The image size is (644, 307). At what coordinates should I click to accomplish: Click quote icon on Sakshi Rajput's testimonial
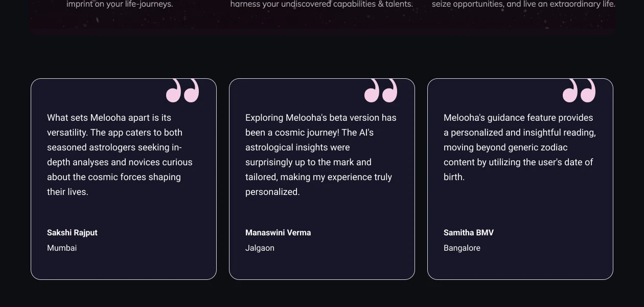pos(182,91)
